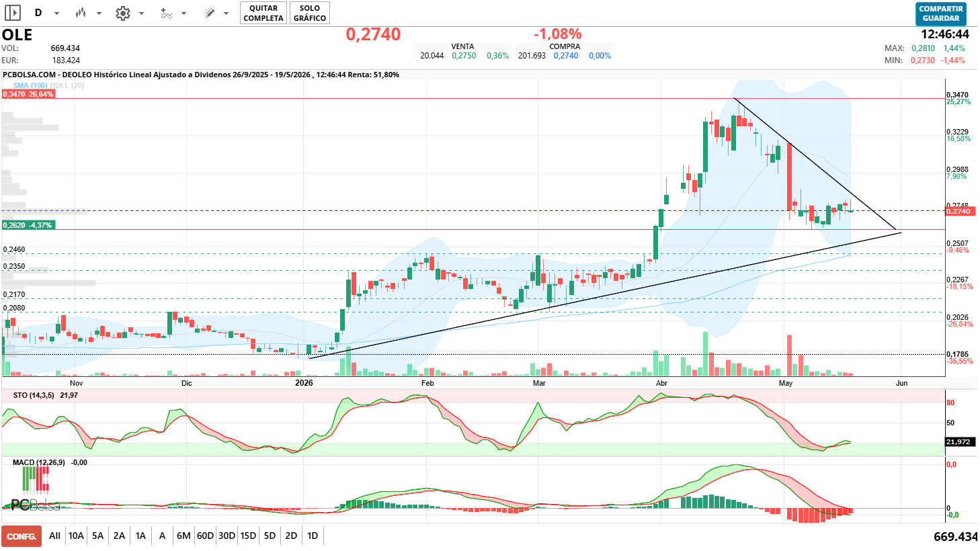Select the 6M time range tab
The width and height of the screenshot is (980, 551).
[183, 536]
